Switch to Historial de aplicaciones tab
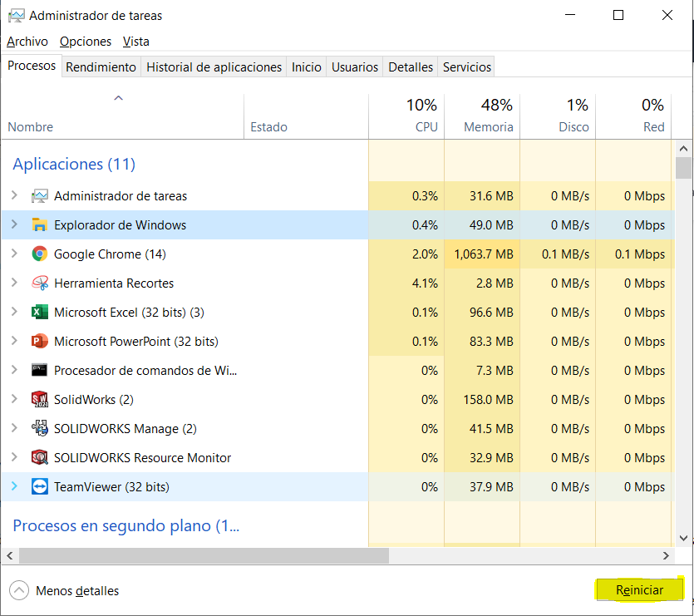694x616 pixels. click(x=214, y=67)
